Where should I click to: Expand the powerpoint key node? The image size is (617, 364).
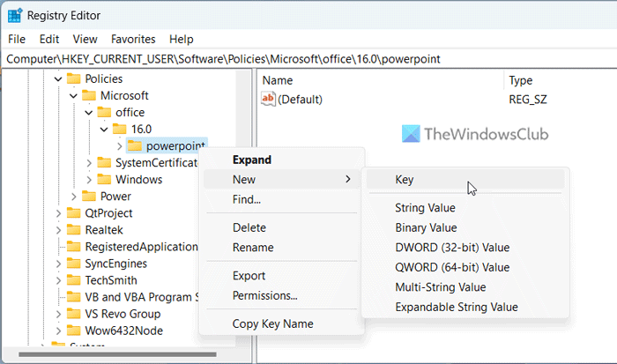120,145
